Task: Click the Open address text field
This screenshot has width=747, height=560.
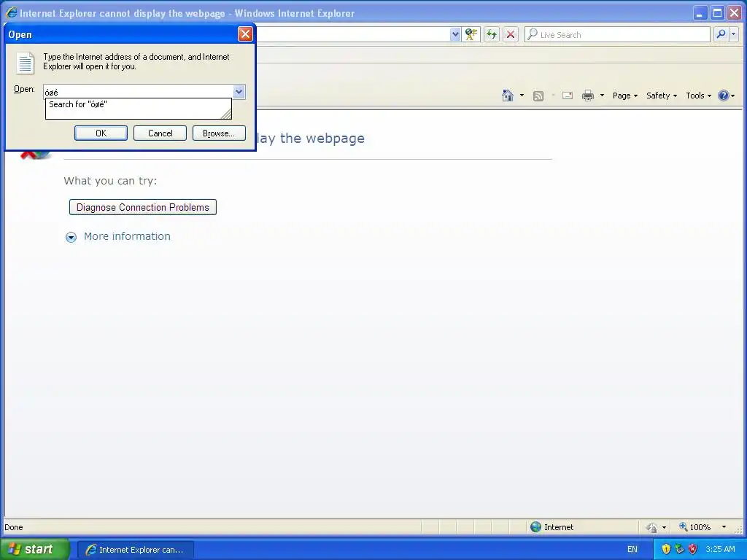Action: (138, 91)
